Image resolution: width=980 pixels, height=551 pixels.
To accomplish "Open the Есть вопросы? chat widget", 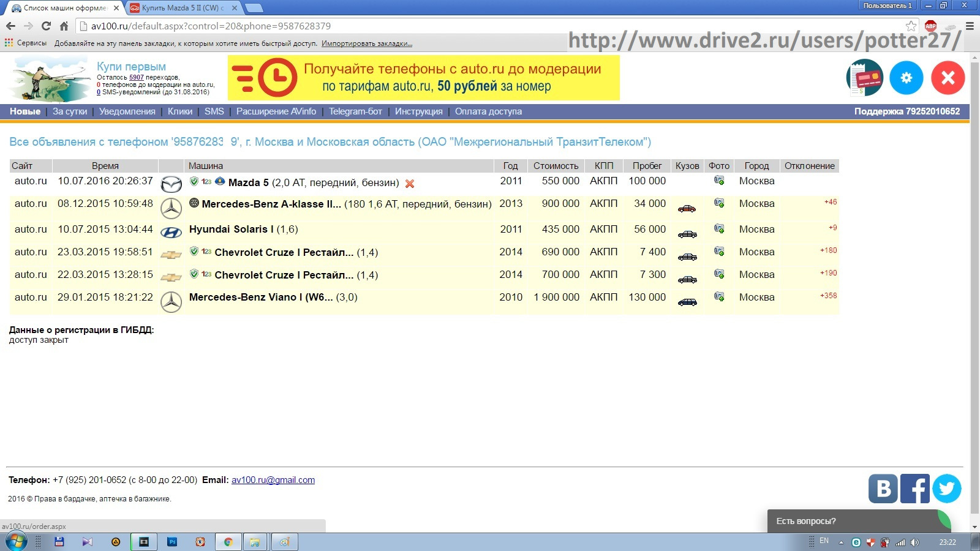I will point(859,521).
